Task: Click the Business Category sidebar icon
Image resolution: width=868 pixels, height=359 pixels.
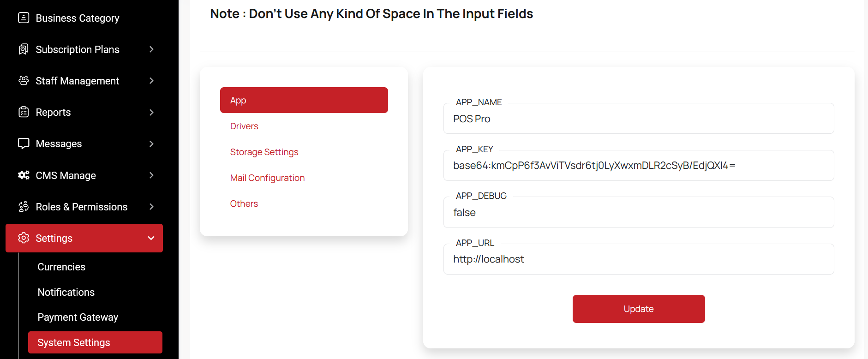Action: click(x=24, y=18)
